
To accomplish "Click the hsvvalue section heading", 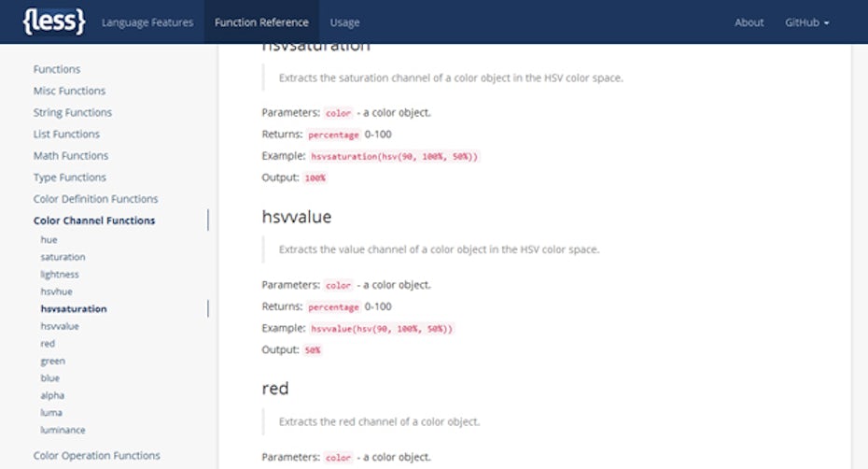I will tap(297, 217).
